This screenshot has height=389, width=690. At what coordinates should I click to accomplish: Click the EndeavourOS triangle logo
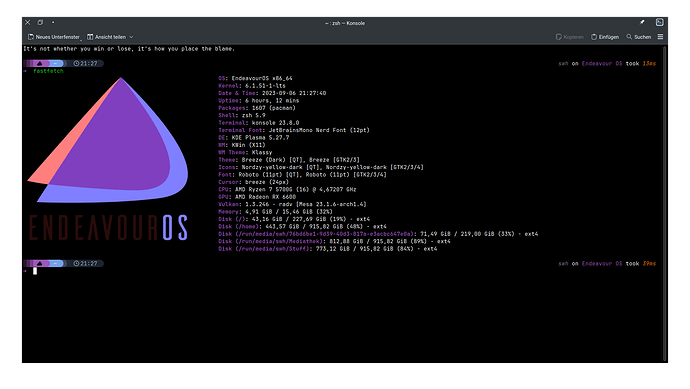pos(108,140)
